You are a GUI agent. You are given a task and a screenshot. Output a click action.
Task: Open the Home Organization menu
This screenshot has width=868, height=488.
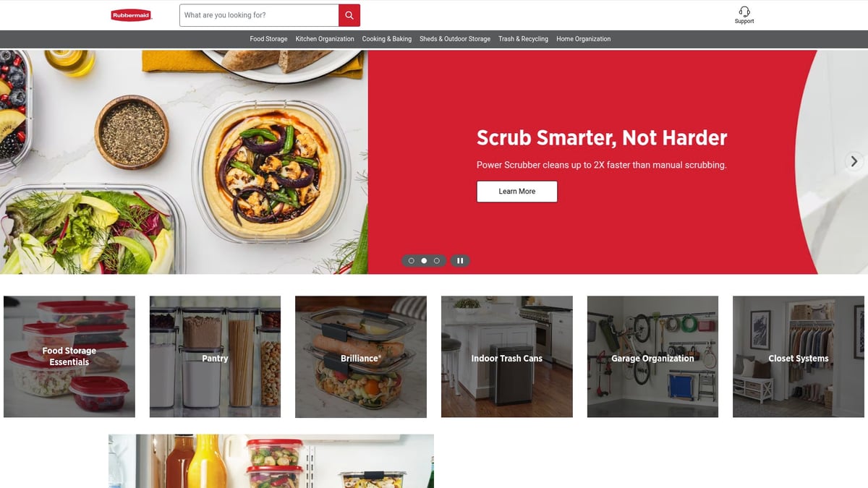(x=584, y=39)
